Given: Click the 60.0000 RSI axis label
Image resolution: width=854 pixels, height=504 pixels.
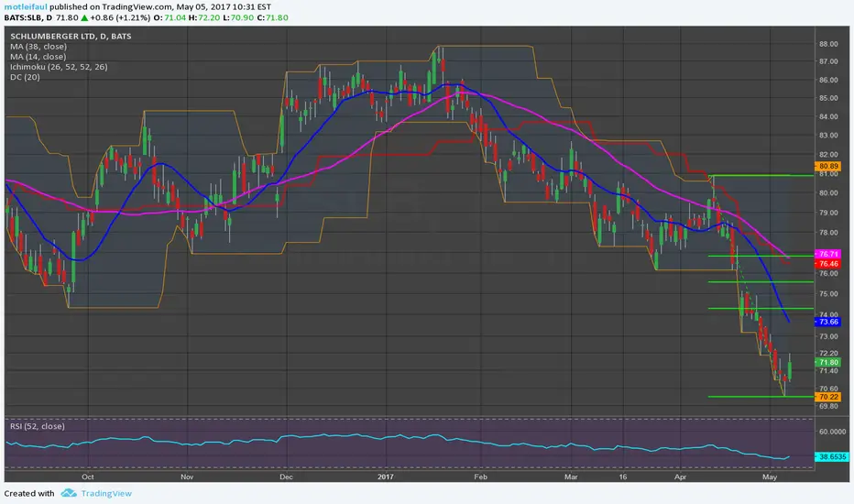Looking at the screenshot, I should (x=833, y=432).
